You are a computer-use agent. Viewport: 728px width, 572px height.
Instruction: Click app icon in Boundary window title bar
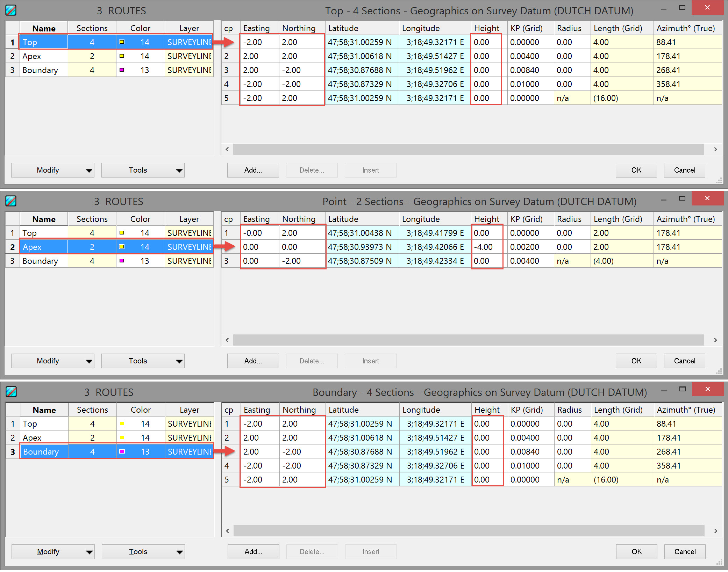click(x=11, y=392)
